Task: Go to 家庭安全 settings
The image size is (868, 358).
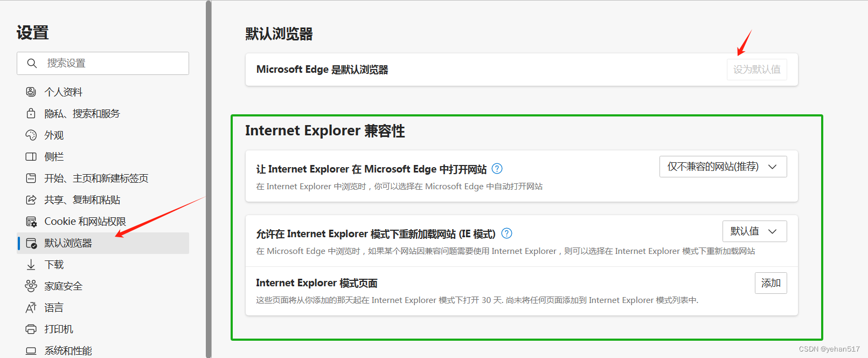Action: point(103,286)
